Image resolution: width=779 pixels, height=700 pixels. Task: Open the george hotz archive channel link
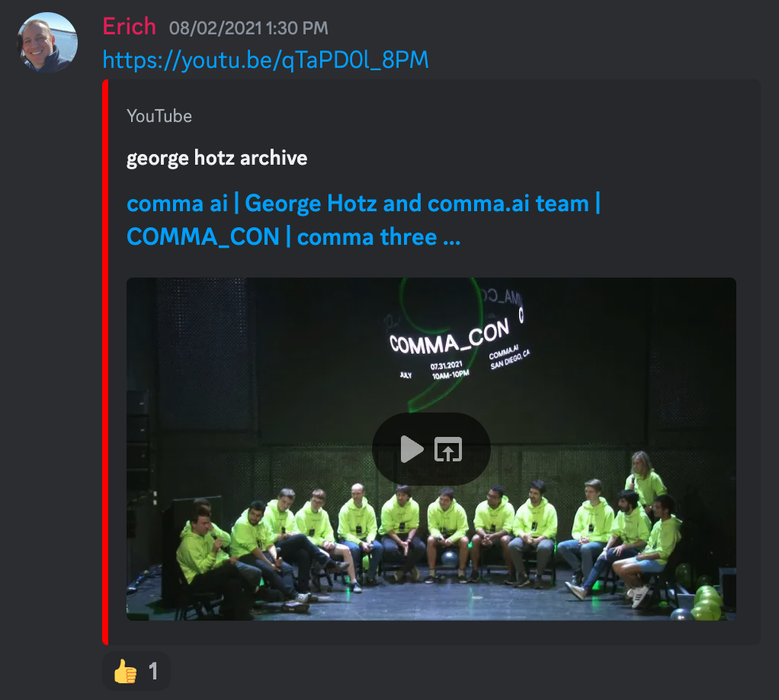point(216,158)
